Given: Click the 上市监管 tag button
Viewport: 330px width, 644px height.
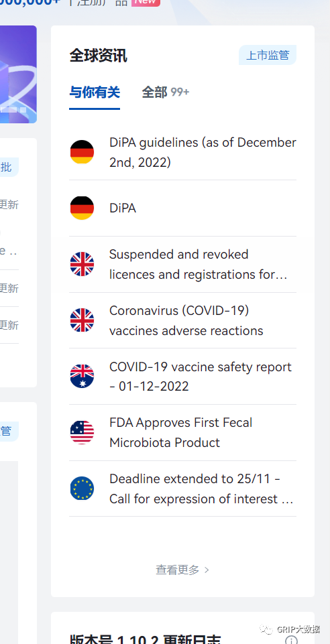Looking at the screenshot, I should tap(268, 55).
